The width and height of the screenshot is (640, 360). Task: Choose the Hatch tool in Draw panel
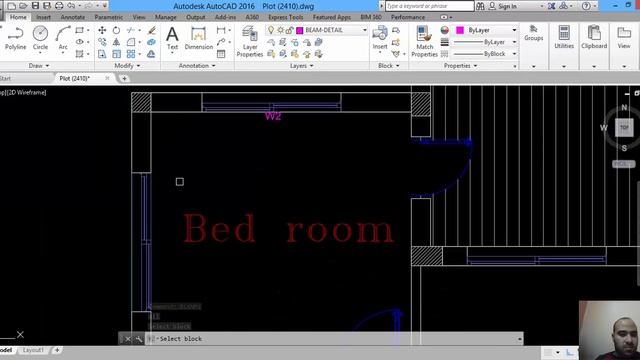point(80,54)
